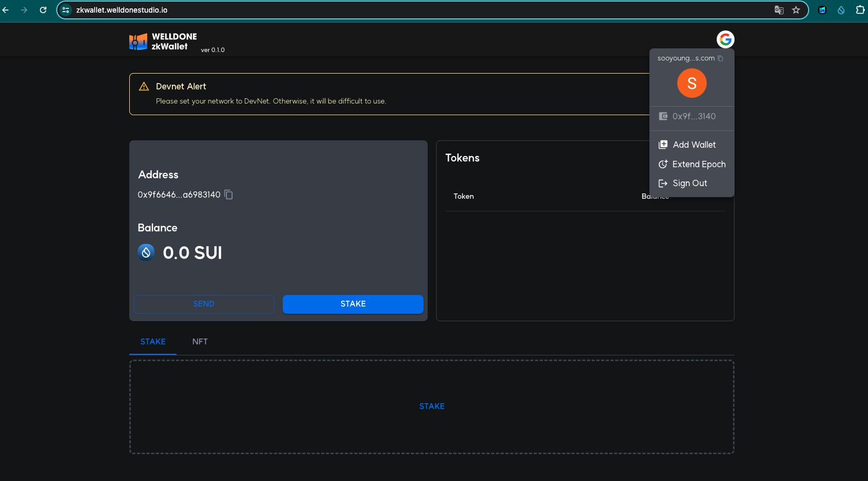The image size is (868, 481).
Task: Click the extensions puzzle piece icon
Action: click(861, 9)
